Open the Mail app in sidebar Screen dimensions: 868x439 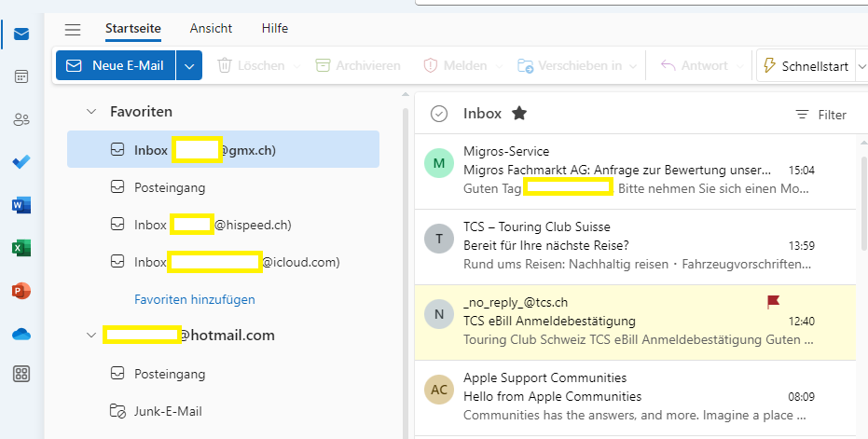21,34
